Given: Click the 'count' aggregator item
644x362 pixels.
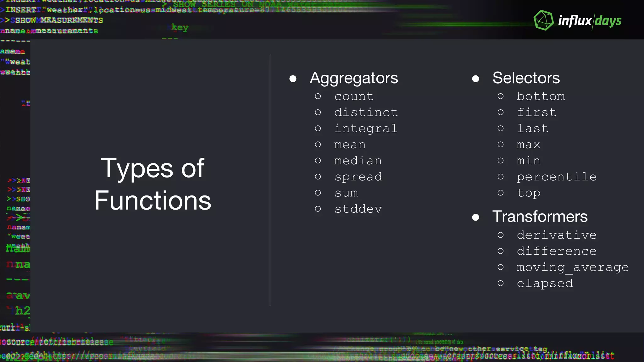Looking at the screenshot, I should [354, 96].
